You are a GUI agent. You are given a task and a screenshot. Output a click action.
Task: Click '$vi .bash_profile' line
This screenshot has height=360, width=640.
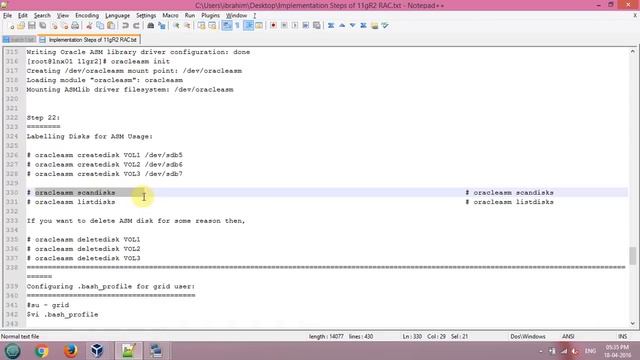pyautogui.click(x=62, y=315)
